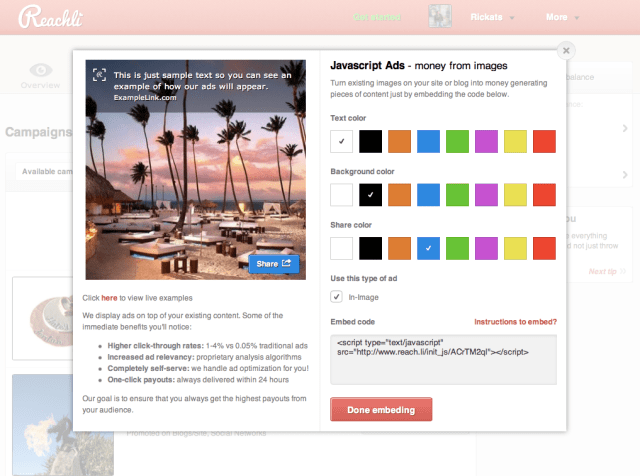Viewport: 640px width, 476px height.
Task: Set Share color to red
Action: point(544,248)
